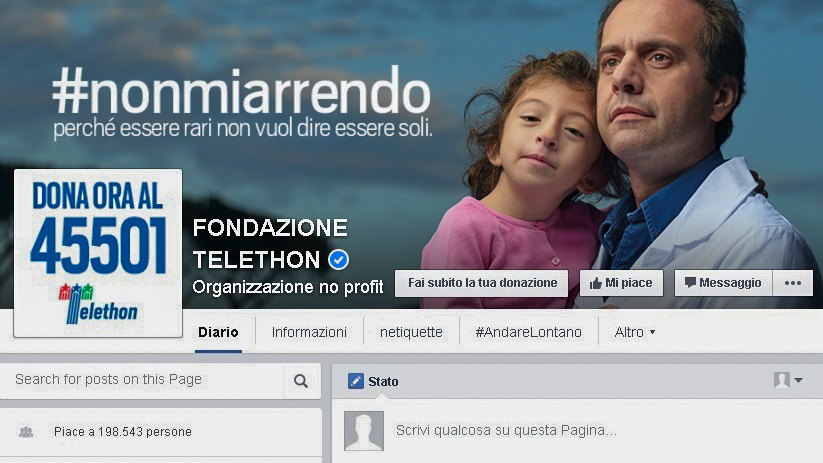This screenshot has height=463, width=823.
Task: Click the speech bubble icon in Messaggio
Action: tap(690, 282)
